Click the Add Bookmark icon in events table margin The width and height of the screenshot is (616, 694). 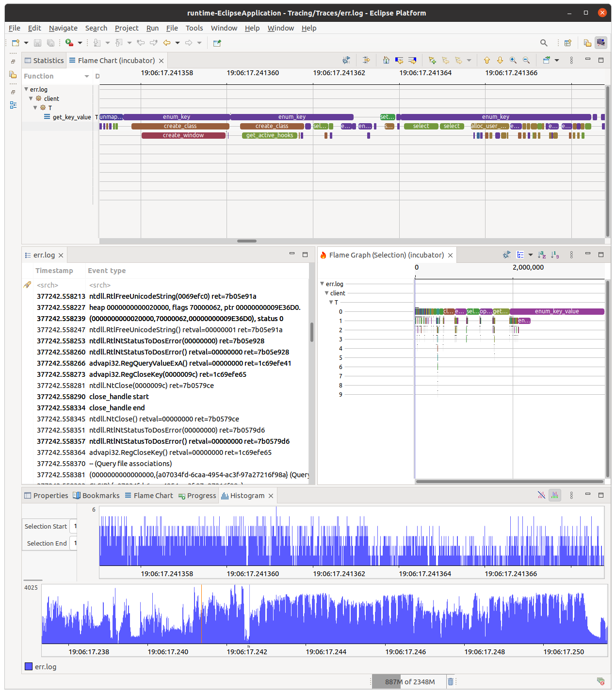(28, 285)
